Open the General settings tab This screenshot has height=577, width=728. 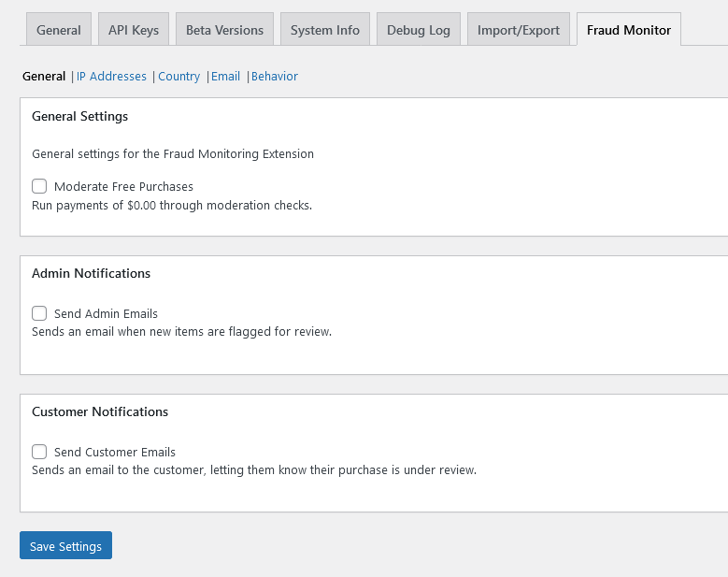(x=58, y=30)
